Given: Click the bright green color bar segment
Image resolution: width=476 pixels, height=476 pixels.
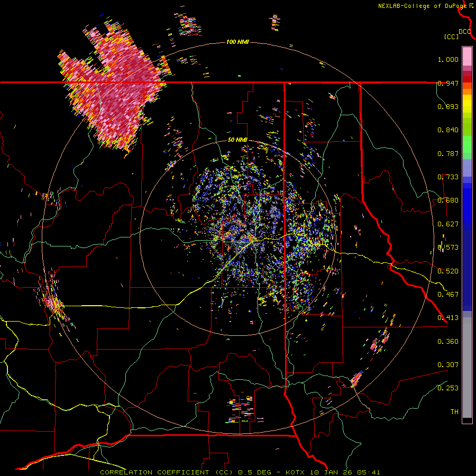Looking at the screenshot, I should point(467,144).
